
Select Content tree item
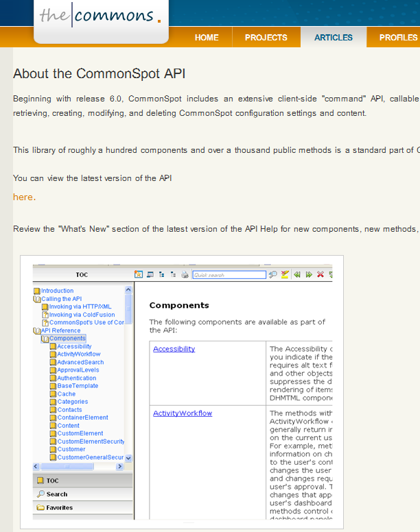[68, 426]
